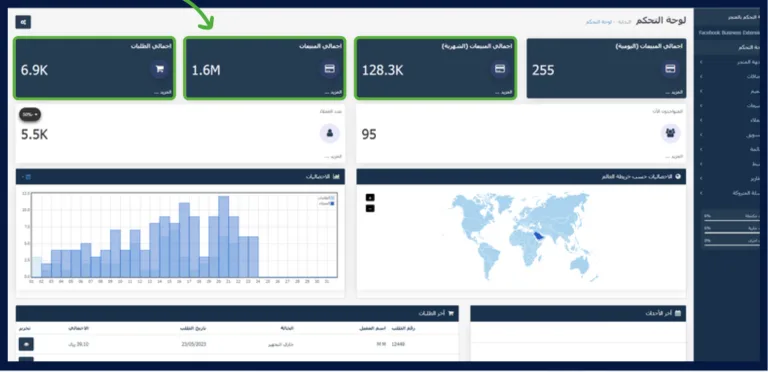Viewport: 768px width, 372px height.
Task: Expand the التصميم sidebar menu chevron
Action: pyautogui.click(x=701, y=91)
